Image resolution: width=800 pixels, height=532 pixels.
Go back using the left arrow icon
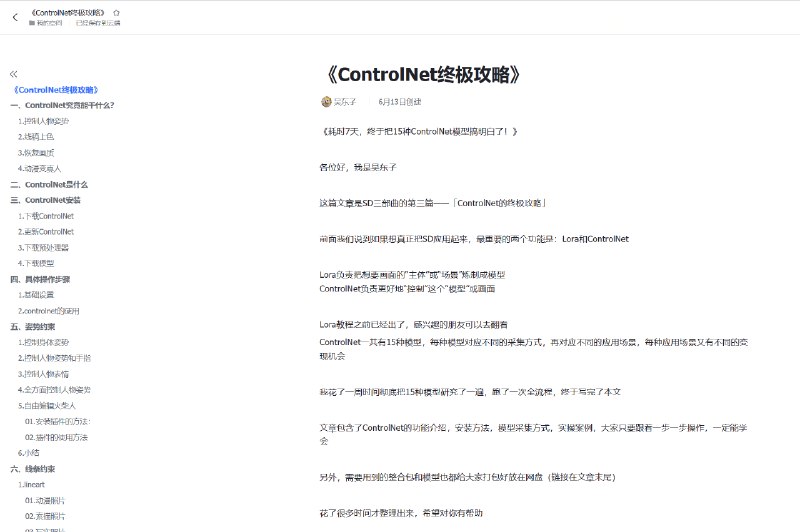pyautogui.click(x=15, y=17)
